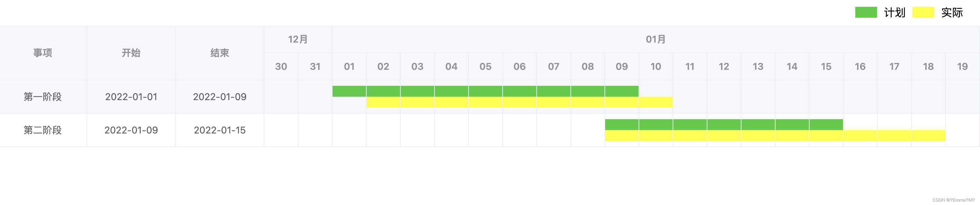980x205 pixels.
Task: Toggle the yellow 实际 legend swatch
Action: pos(923,12)
